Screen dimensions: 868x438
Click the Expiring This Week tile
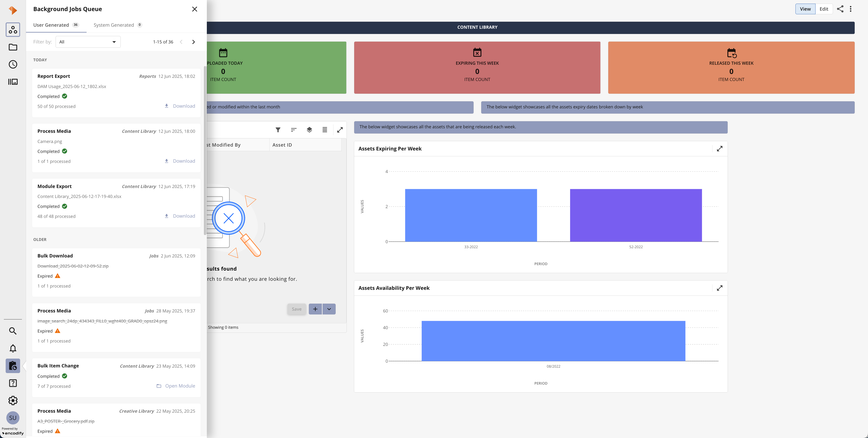(477, 67)
